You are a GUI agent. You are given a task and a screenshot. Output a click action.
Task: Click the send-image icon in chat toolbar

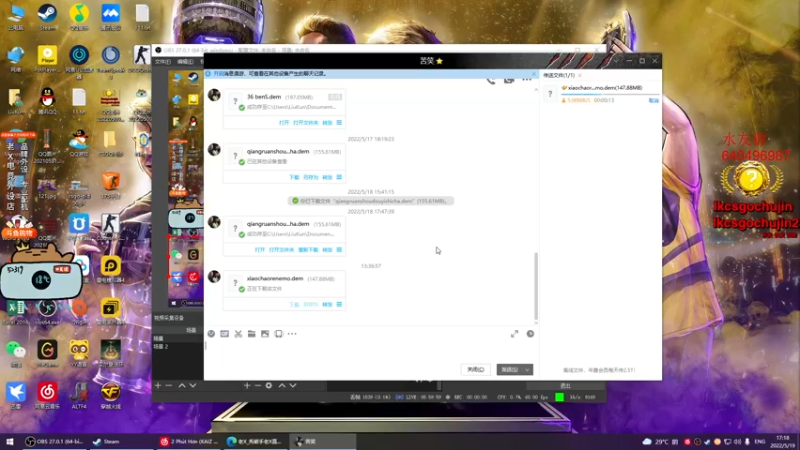(265, 334)
